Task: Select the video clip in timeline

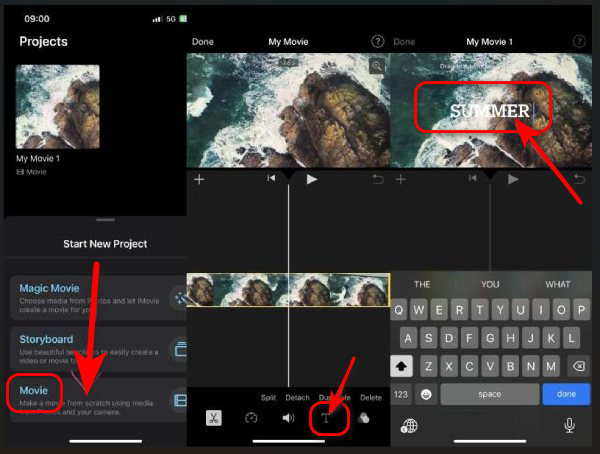Action: point(288,290)
